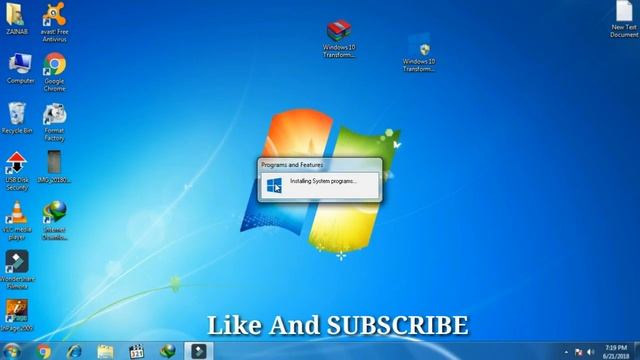Viewport: 640px width, 360px height.
Task: Open the volume speaker tray icon
Action: (x=591, y=352)
